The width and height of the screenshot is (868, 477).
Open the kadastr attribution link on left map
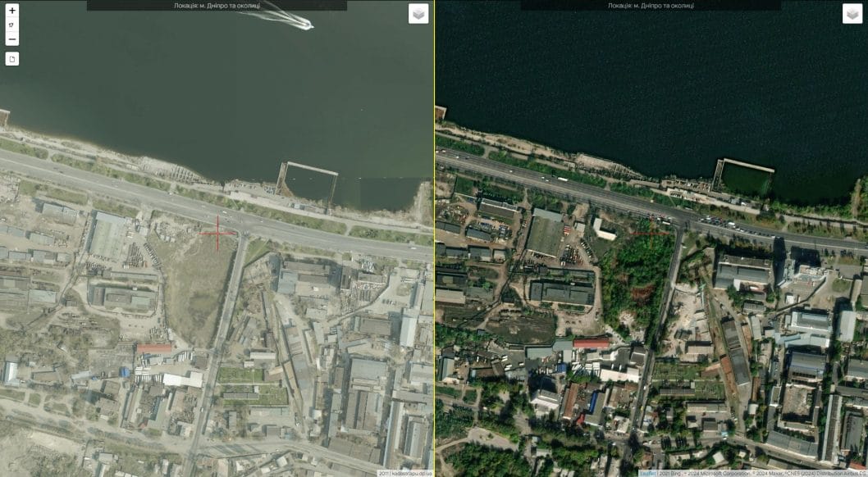[x=410, y=473]
